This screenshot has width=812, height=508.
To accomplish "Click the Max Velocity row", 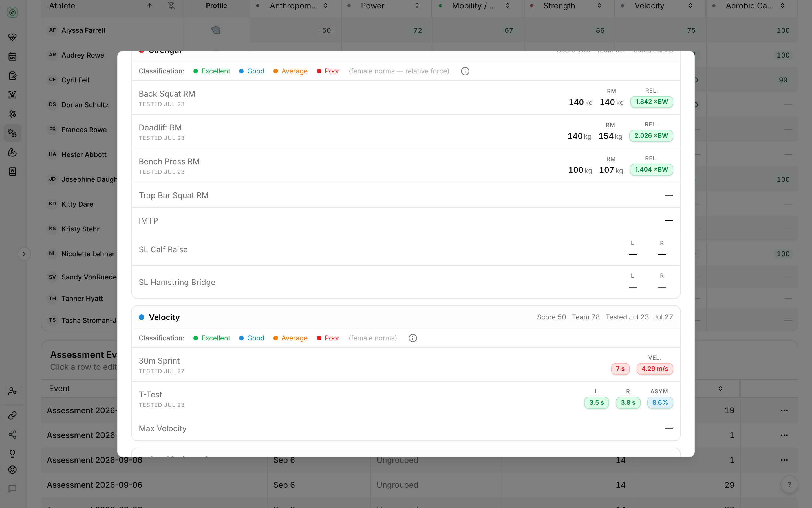I will [x=406, y=428].
